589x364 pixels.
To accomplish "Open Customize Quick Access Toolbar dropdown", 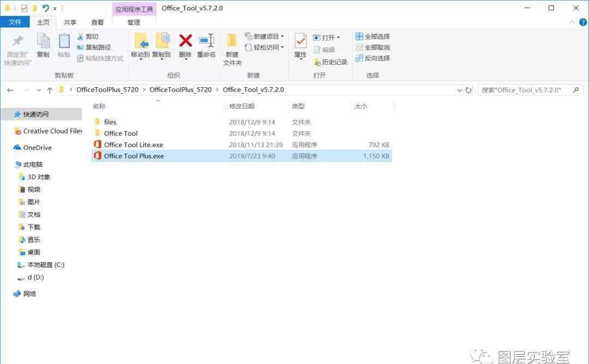I will click(x=55, y=8).
